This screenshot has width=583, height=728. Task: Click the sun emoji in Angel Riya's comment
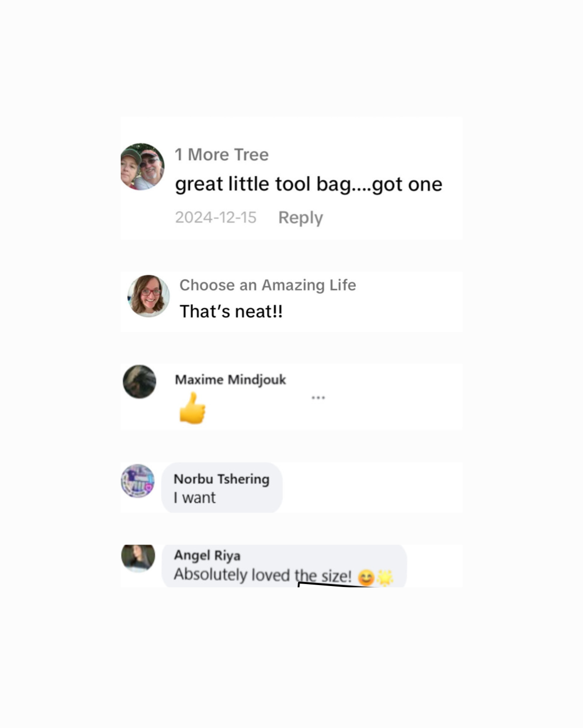(385, 578)
